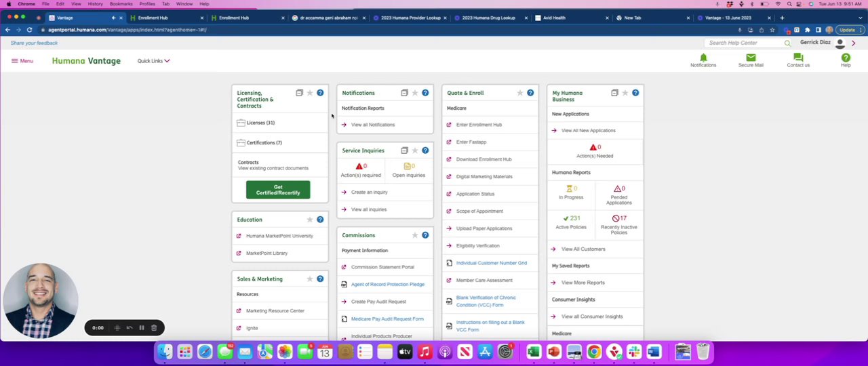This screenshot has width=868, height=366.
Task: Open Individual Customer Number Grid document
Action: click(492, 263)
